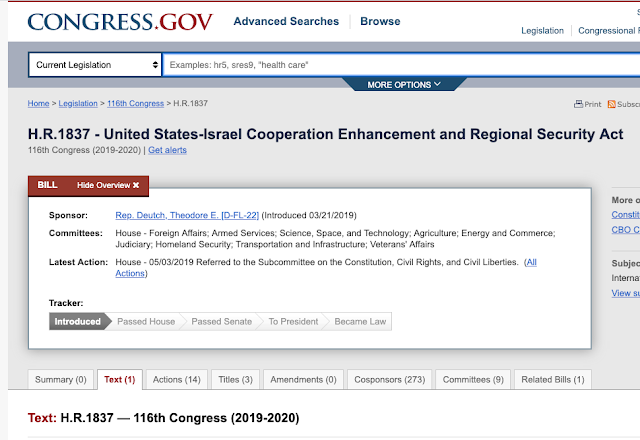Click the Text: H.R.1837 section heading

point(163,418)
